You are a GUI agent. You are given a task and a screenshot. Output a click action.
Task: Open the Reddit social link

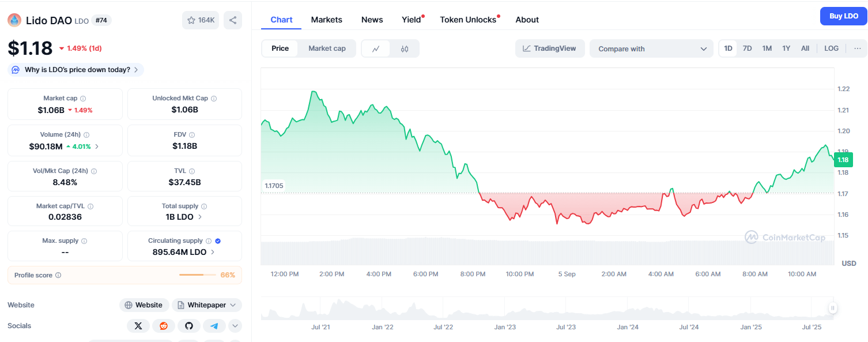tap(164, 326)
